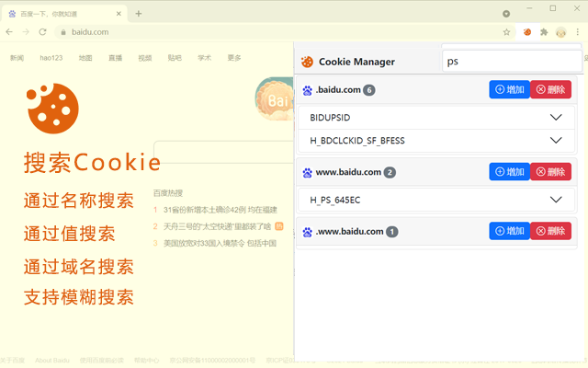Click the .www.baidu.com domain header text
The height and width of the screenshot is (368, 588).
tap(349, 231)
